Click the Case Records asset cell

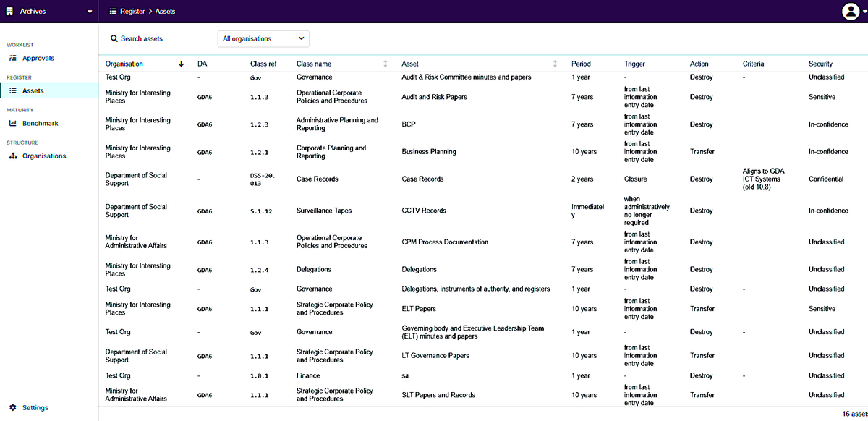point(422,179)
